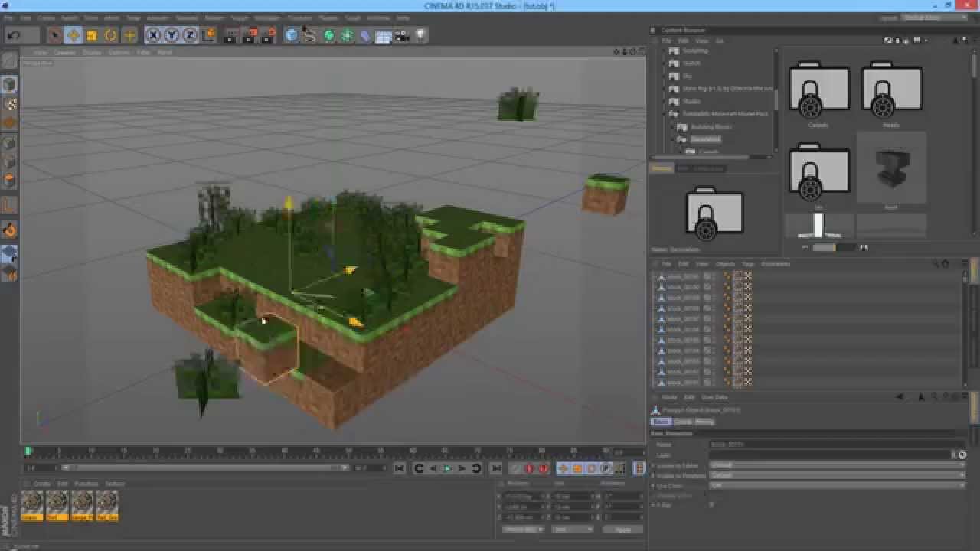Select the Grass material thumbnail
The height and width of the screenshot is (551, 980).
32,505
